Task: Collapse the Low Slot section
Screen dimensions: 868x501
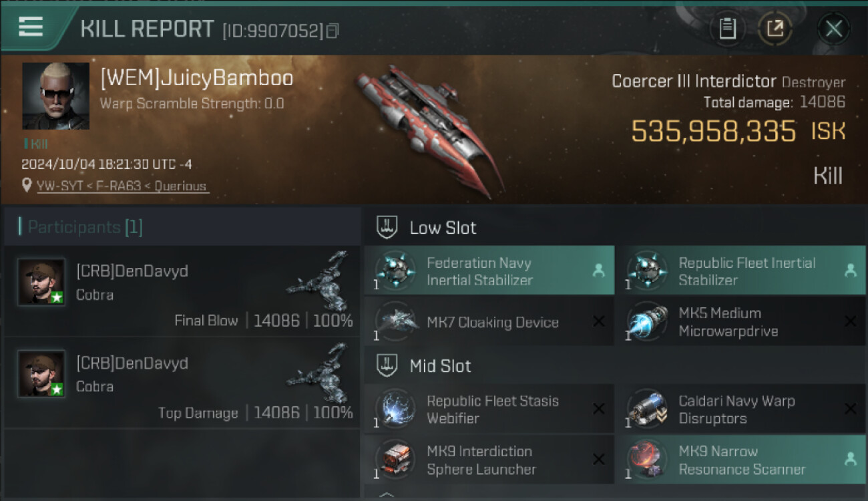Action: (388, 227)
